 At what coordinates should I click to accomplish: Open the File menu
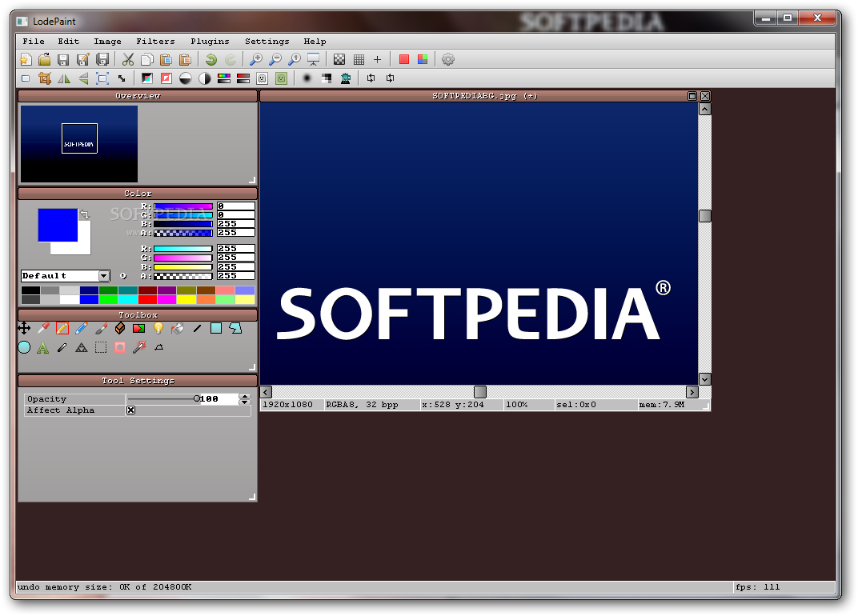[x=34, y=41]
